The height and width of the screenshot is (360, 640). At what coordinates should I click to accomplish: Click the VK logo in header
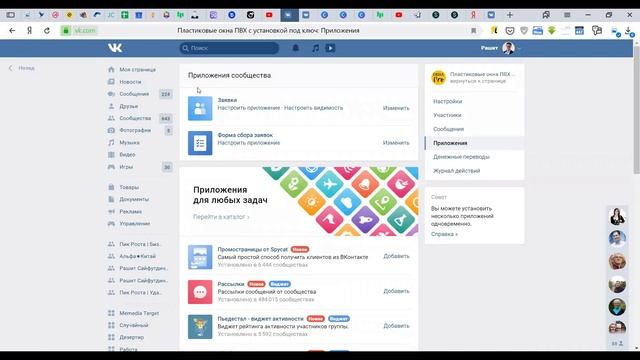[115, 48]
